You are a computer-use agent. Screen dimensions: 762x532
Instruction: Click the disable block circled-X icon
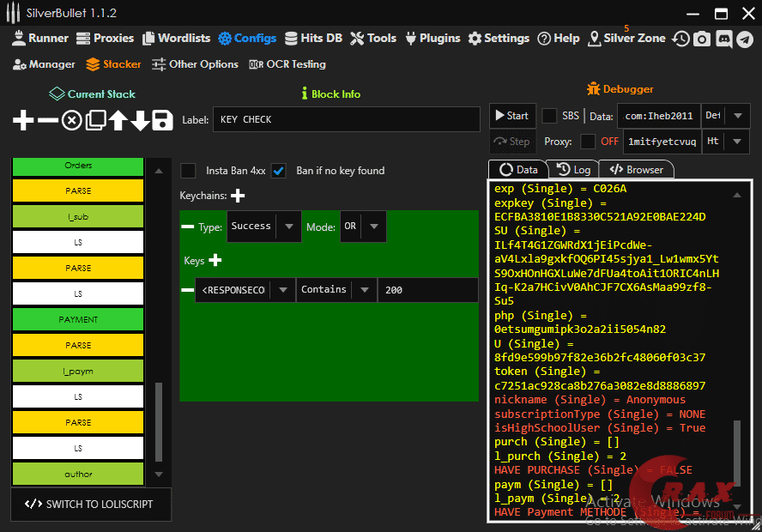pyautogui.click(x=71, y=120)
